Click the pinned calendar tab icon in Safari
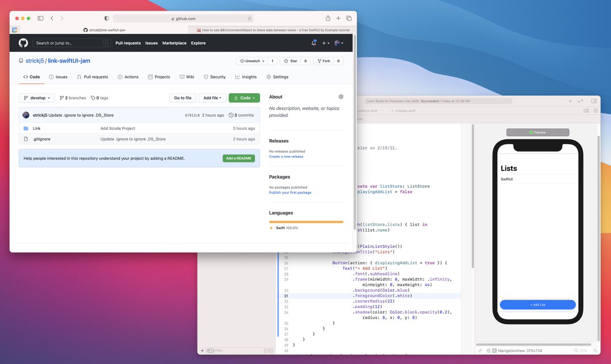 pyautogui.click(x=14, y=30)
